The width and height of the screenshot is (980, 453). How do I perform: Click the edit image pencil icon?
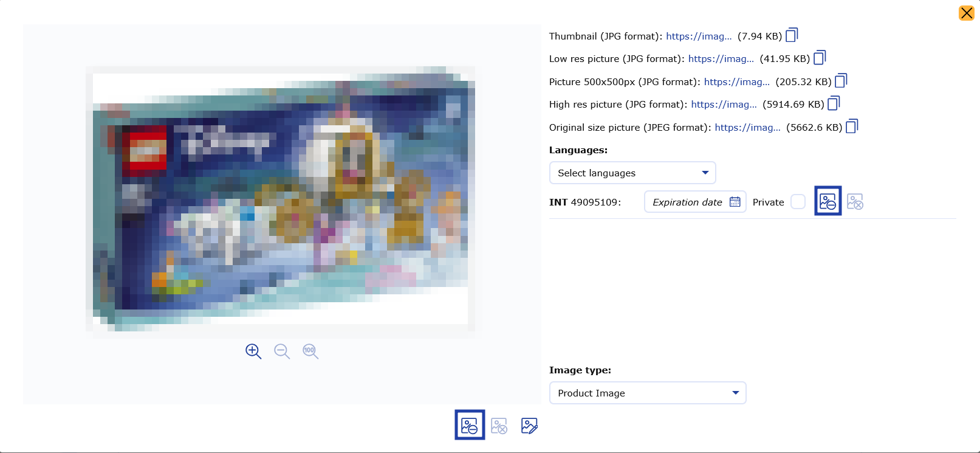tap(529, 426)
